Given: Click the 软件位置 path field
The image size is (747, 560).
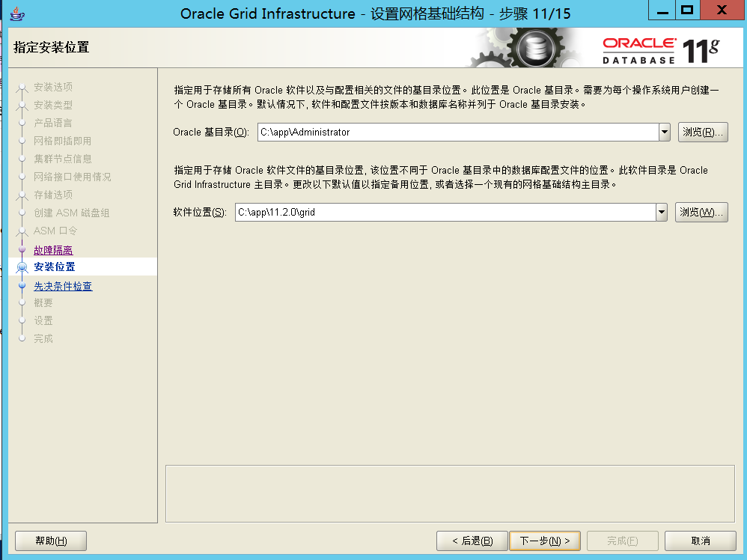Looking at the screenshot, I should (445, 212).
